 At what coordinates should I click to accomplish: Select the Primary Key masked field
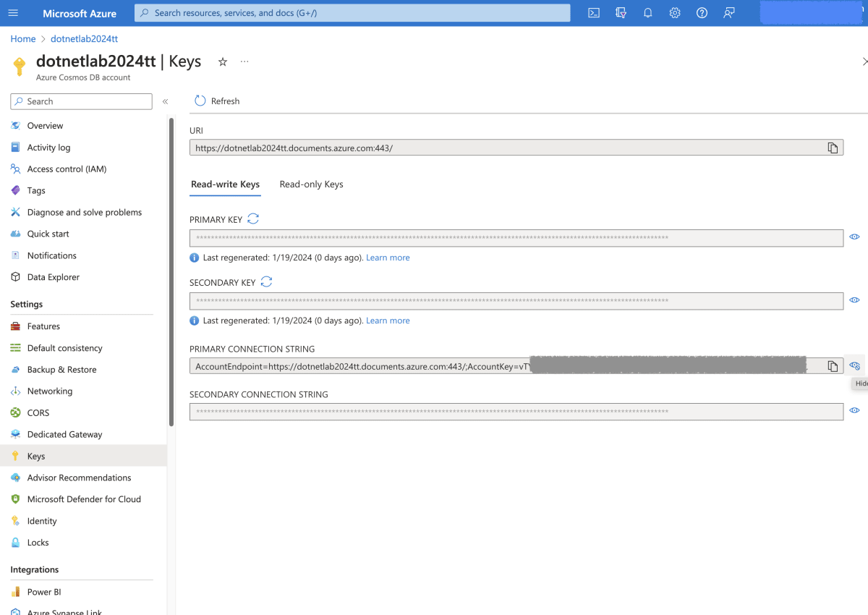pyautogui.click(x=516, y=238)
